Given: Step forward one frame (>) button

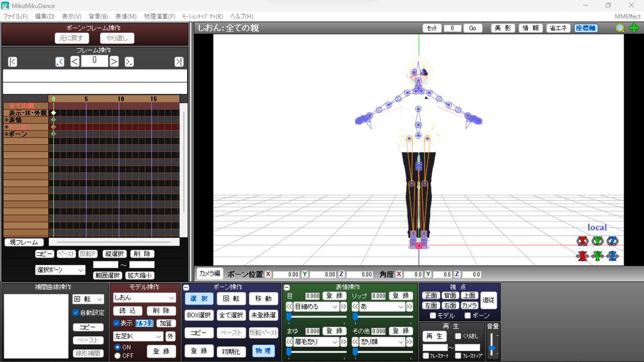Looking at the screenshot, I should pos(114,62).
